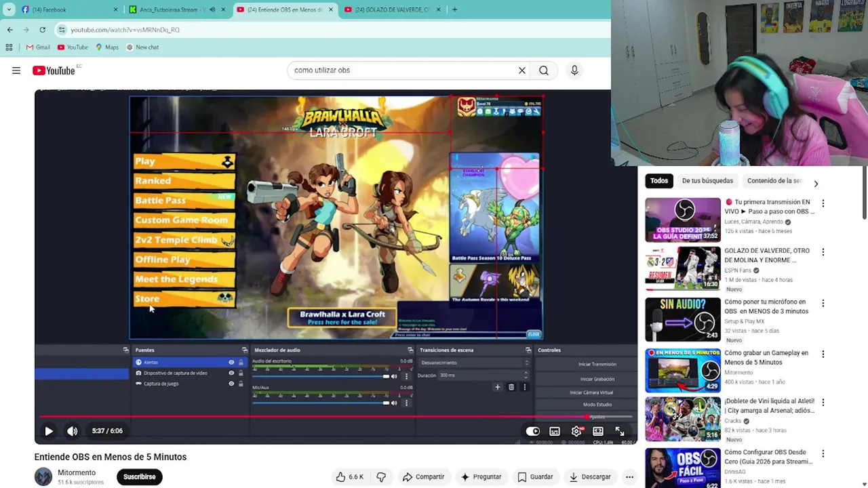Go to the YouTube home logo

pyautogui.click(x=54, y=70)
